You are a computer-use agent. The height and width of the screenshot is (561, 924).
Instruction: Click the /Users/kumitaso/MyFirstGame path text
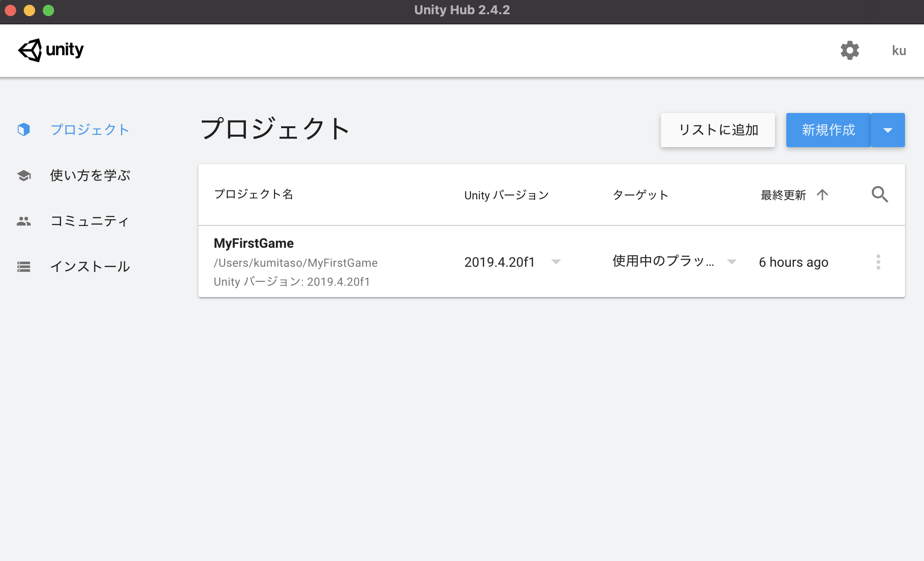pos(296,263)
